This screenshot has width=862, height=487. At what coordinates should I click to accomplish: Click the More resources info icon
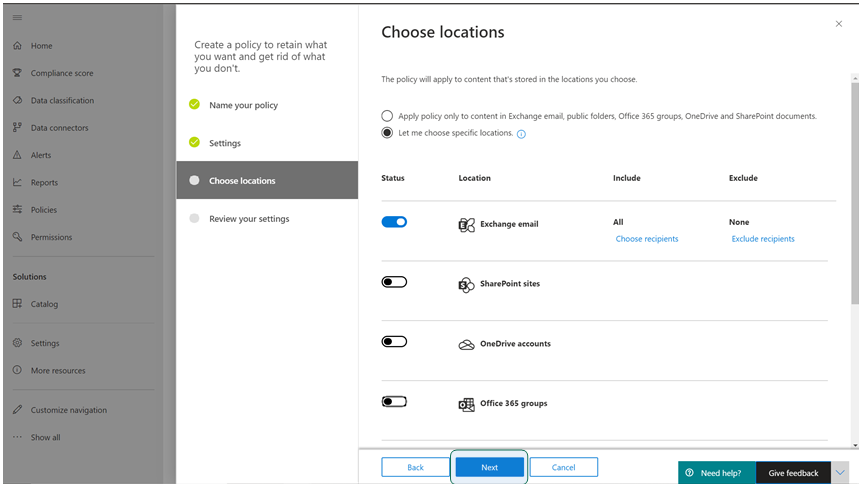(x=18, y=370)
